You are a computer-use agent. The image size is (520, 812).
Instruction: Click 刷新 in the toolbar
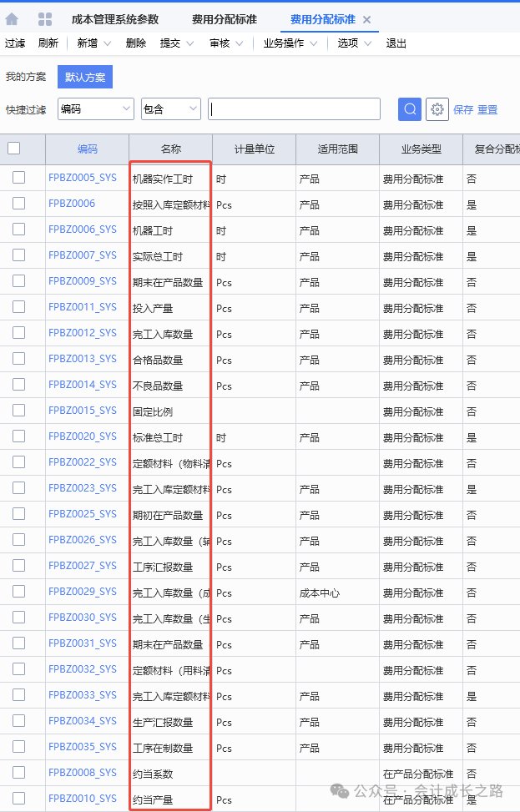pyautogui.click(x=48, y=43)
